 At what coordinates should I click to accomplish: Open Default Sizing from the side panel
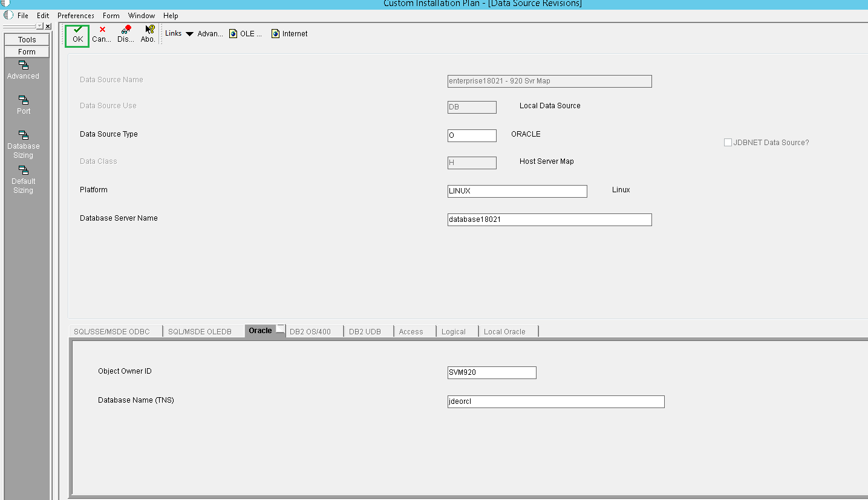point(23,179)
